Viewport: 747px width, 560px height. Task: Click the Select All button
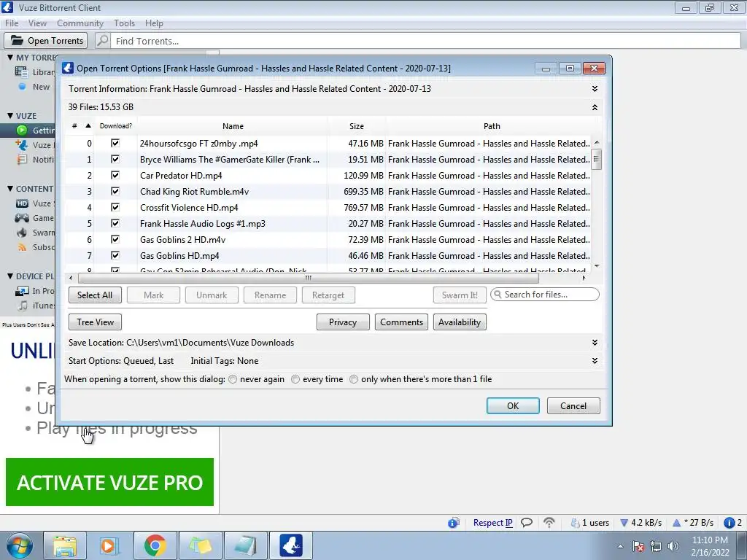pos(95,295)
